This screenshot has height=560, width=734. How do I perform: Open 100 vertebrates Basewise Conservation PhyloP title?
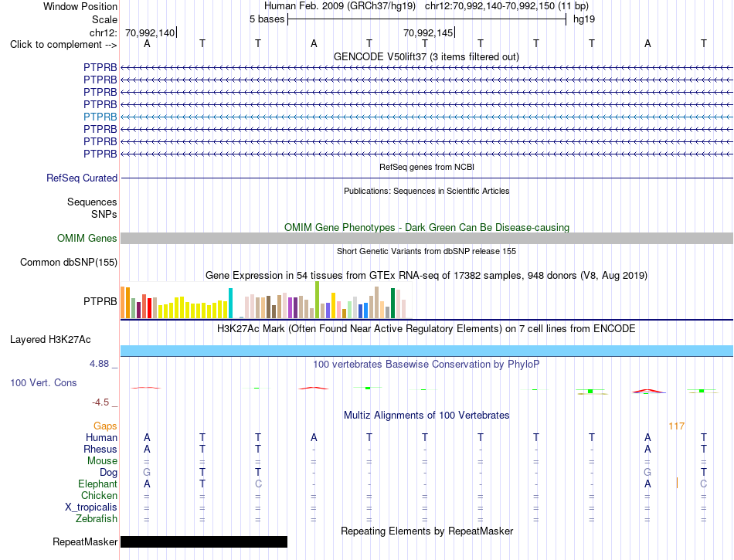[426, 364]
